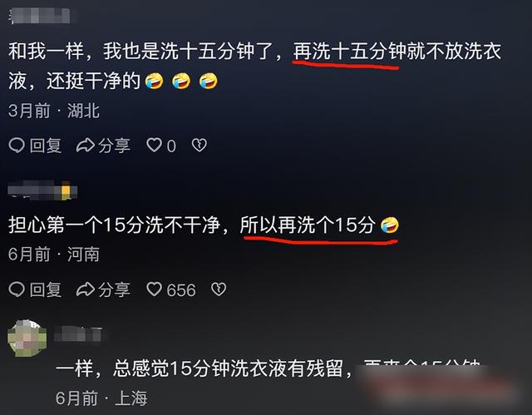
Task: Select the comment text about 洗衣液有残留
Action: click(x=268, y=368)
